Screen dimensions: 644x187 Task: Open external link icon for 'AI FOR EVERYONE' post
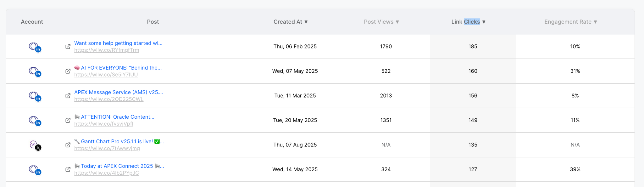68,71
